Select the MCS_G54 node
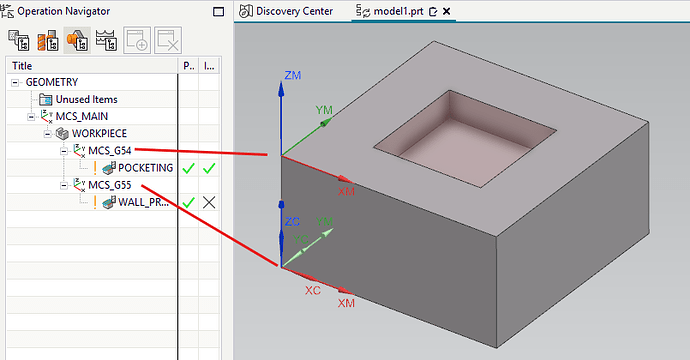This screenshot has height=360, width=690. [x=110, y=151]
